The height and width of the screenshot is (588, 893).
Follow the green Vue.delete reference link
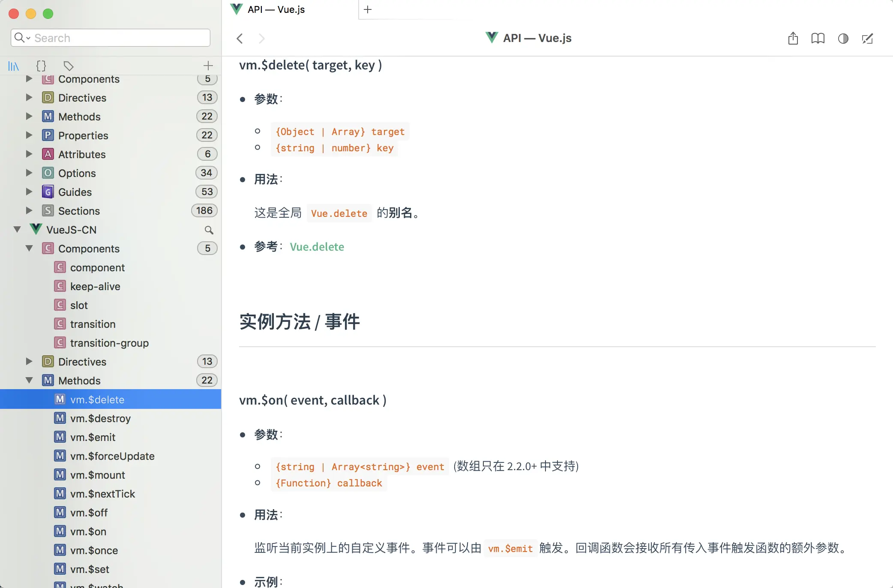[x=317, y=247]
